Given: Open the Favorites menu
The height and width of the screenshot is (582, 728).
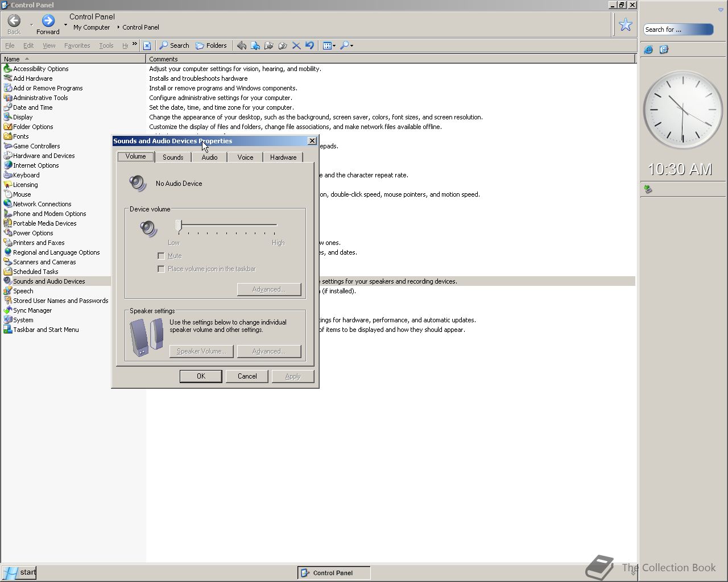Looking at the screenshot, I should (x=77, y=45).
